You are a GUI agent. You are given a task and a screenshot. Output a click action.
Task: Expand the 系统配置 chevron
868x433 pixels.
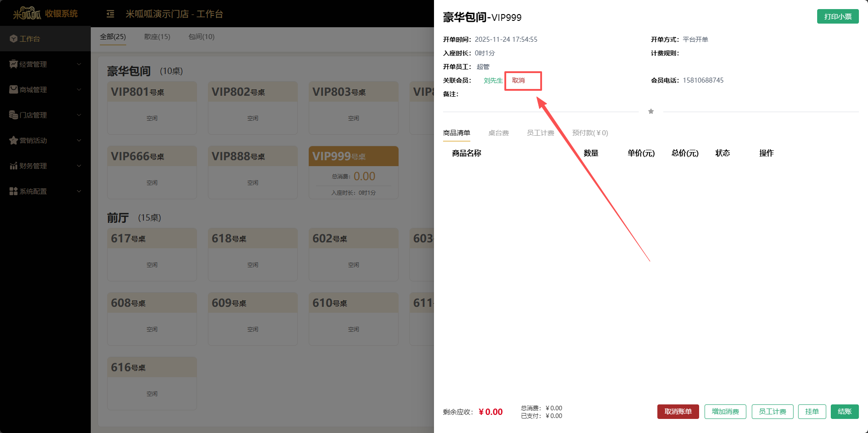[79, 191]
